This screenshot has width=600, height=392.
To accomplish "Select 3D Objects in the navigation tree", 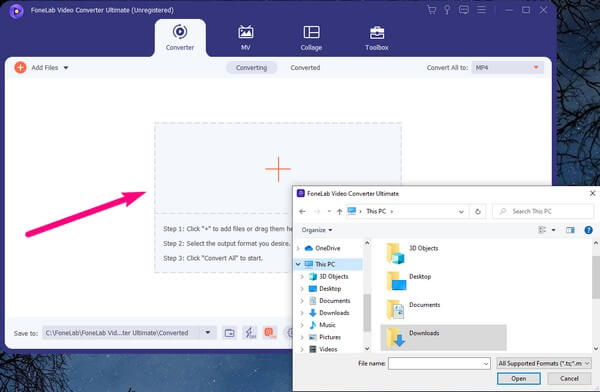I will [x=334, y=276].
